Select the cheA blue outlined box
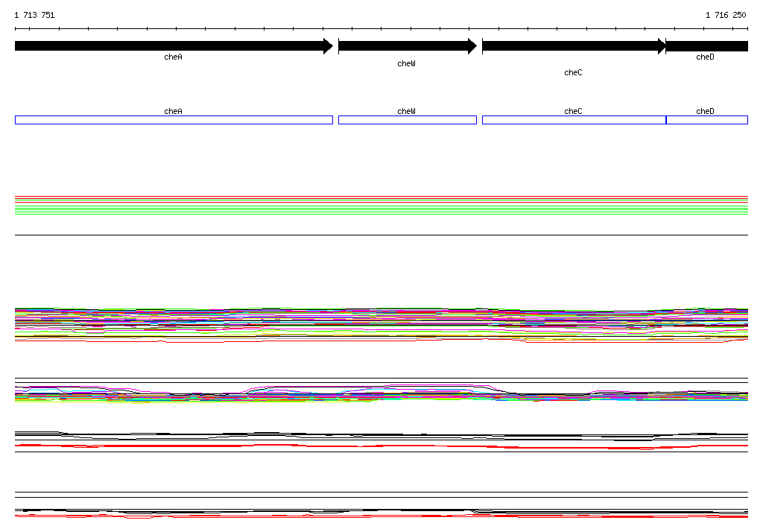Image resolution: width=763 pixels, height=532 pixels. tap(174, 120)
